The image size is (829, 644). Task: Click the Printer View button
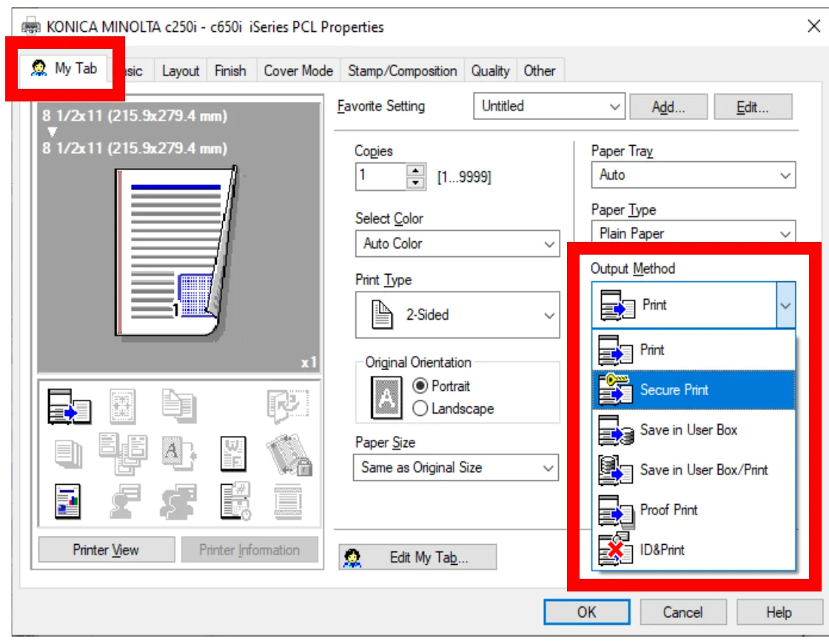107,550
